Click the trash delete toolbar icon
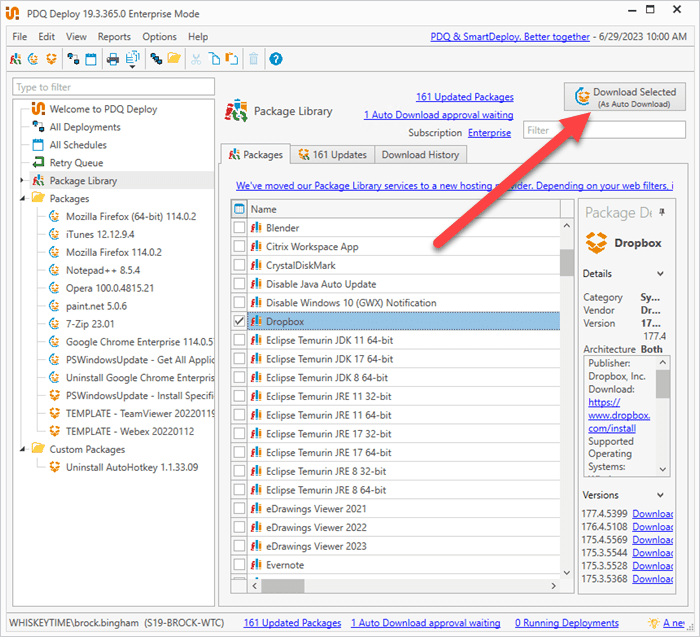 [x=254, y=59]
